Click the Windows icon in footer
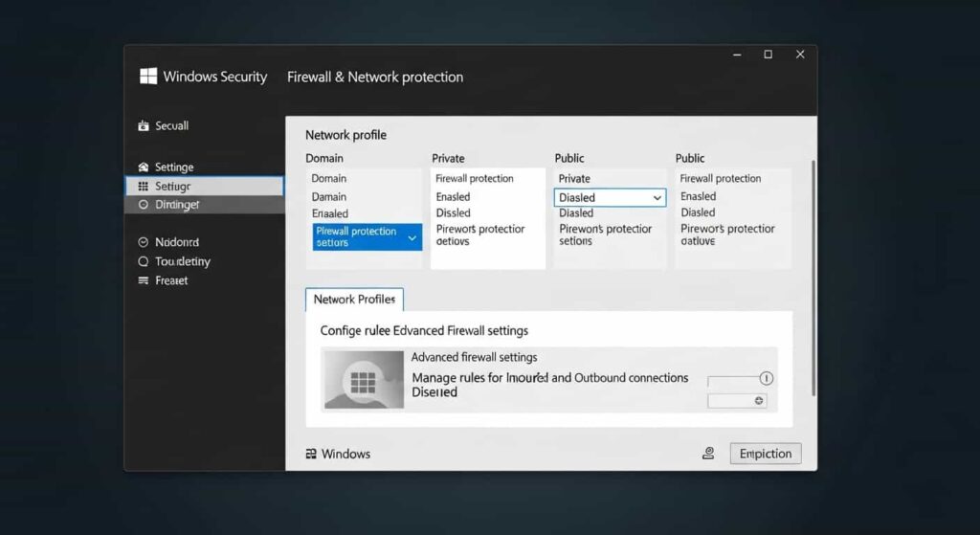980x535 pixels. point(311,454)
